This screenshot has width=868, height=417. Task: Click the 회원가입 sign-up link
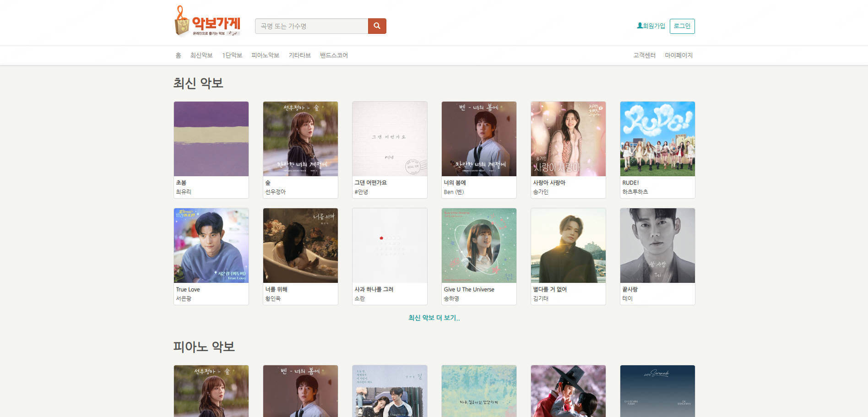click(651, 26)
